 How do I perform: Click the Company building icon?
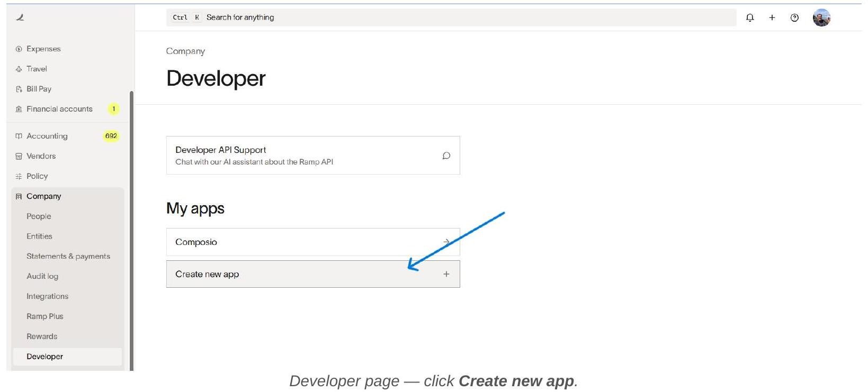coord(19,196)
